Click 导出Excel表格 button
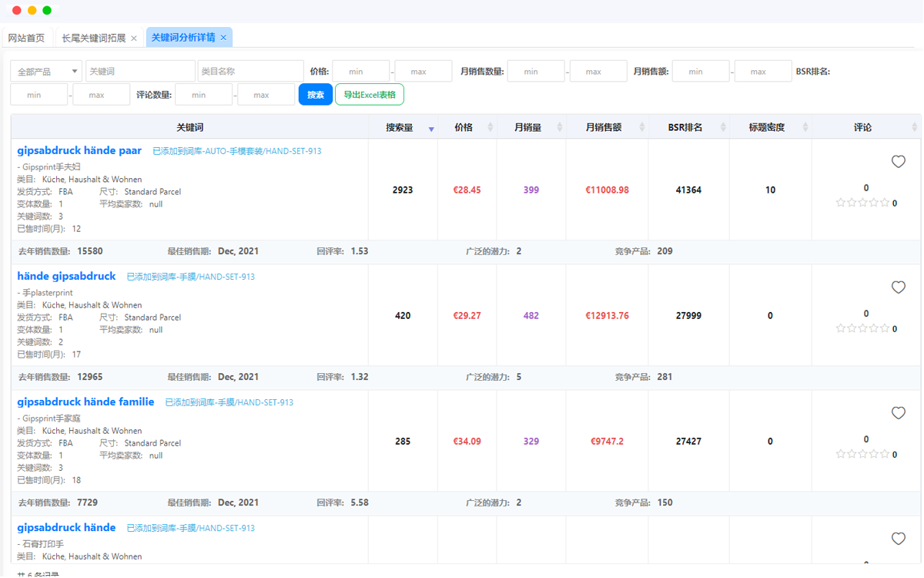This screenshot has height=578, width=924. 370,95
